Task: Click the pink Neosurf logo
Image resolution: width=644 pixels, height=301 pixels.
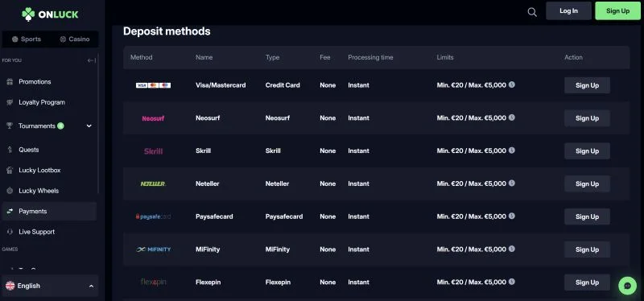Action: [153, 118]
